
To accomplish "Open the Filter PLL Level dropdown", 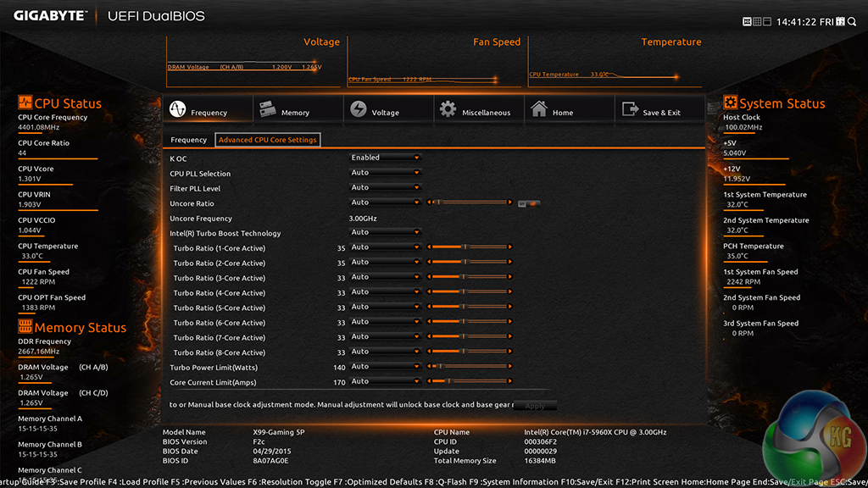I will (x=386, y=188).
